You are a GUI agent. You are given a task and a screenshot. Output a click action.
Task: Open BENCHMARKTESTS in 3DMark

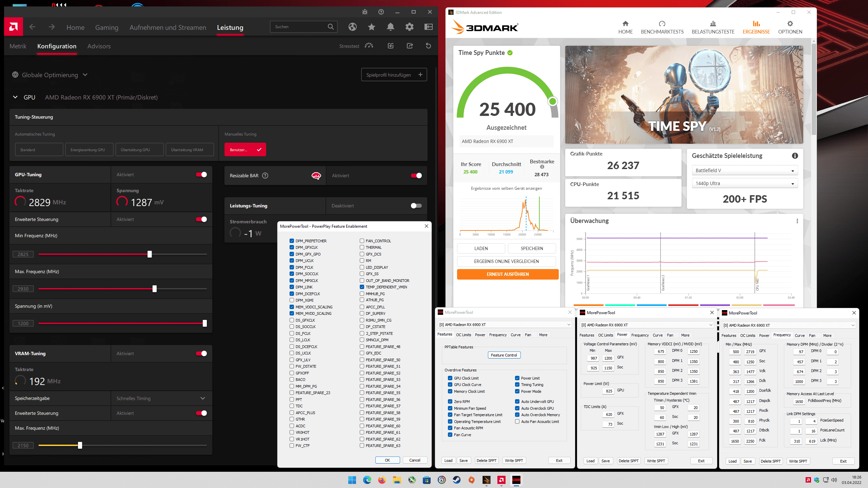click(662, 27)
